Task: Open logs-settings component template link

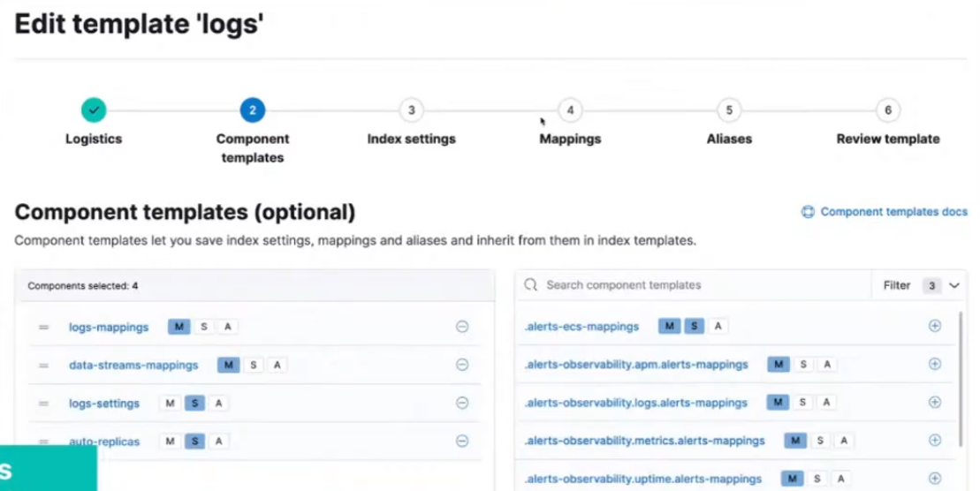Action: point(104,404)
